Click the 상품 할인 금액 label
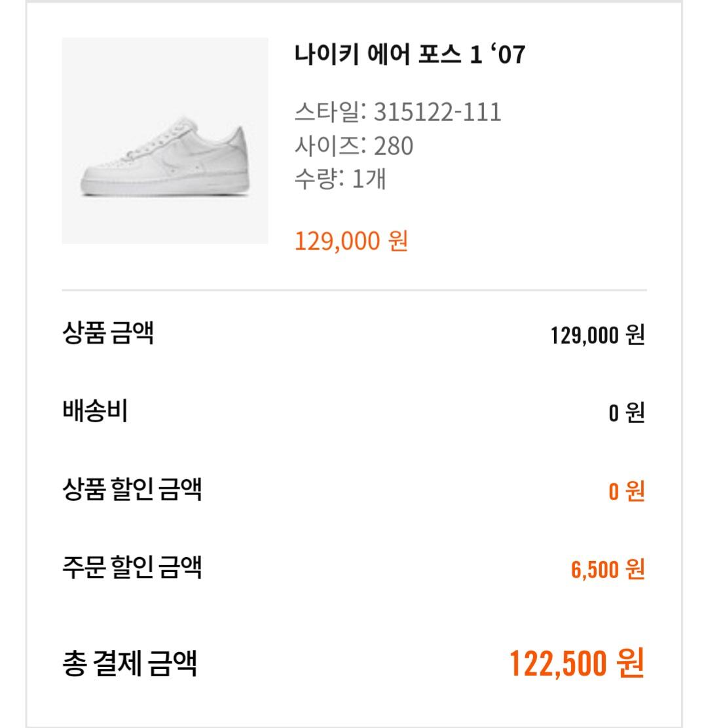704x728 pixels. 131,489
